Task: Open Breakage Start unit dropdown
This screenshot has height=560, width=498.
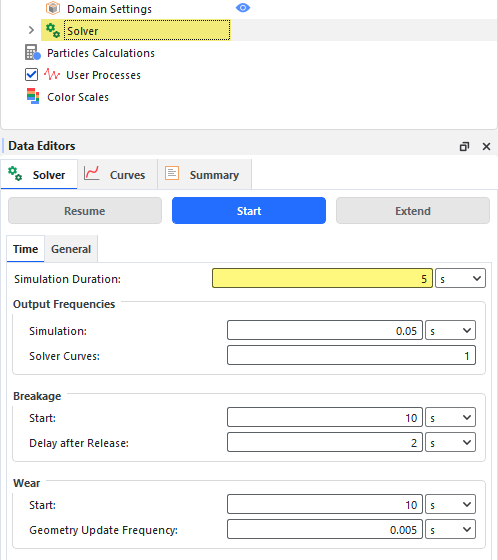Action: coord(450,417)
